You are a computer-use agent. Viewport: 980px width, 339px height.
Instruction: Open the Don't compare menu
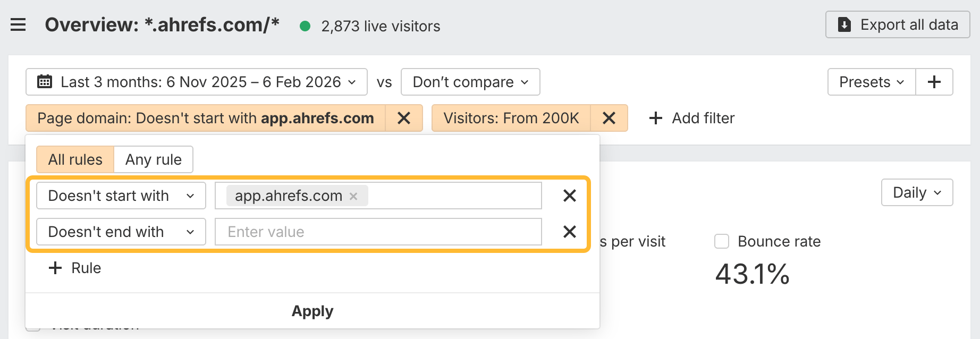pyautogui.click(x=470, y=82)
